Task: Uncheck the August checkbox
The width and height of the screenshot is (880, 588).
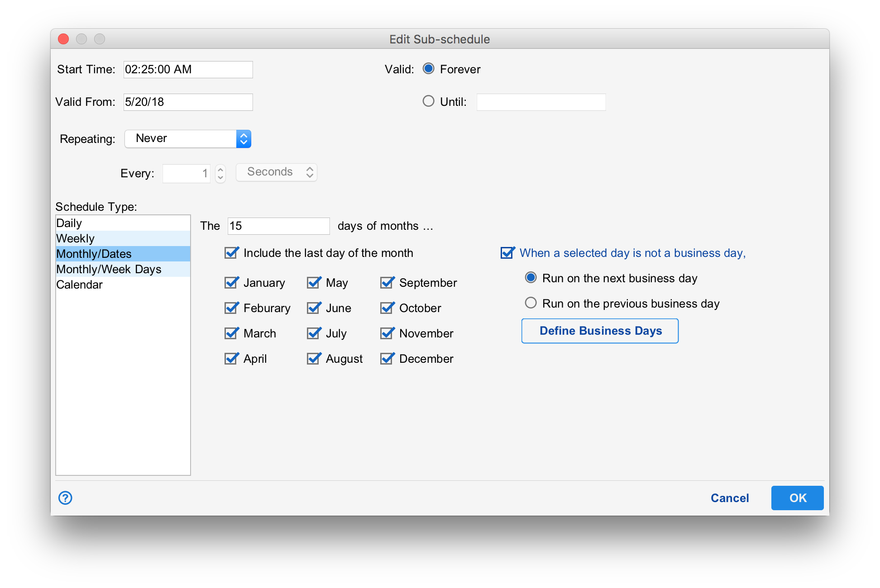Action: pyautogui.click(x=314, y=359)
